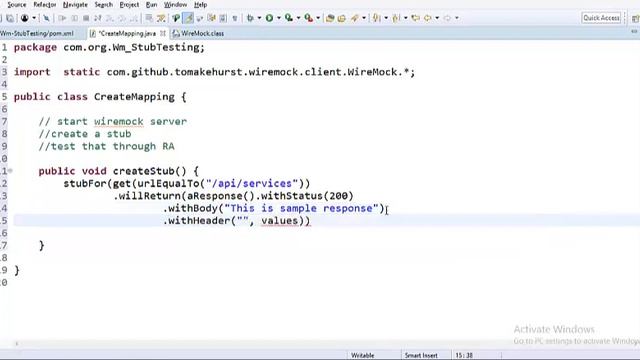Image resolution: width=640 pixels, height=360 pixels.
Task: Click the Terminate debug square icon
Action: pyautogui.click(x=86, y=18)
